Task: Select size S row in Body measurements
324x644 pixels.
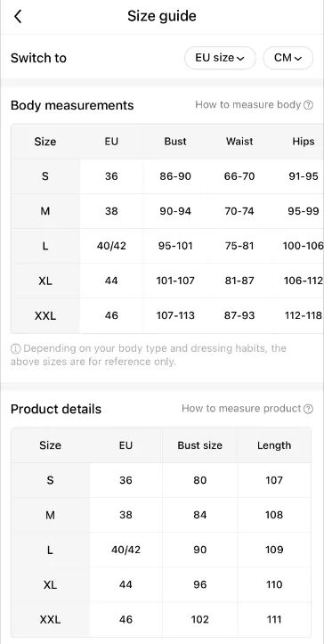Action: point(167,176)
